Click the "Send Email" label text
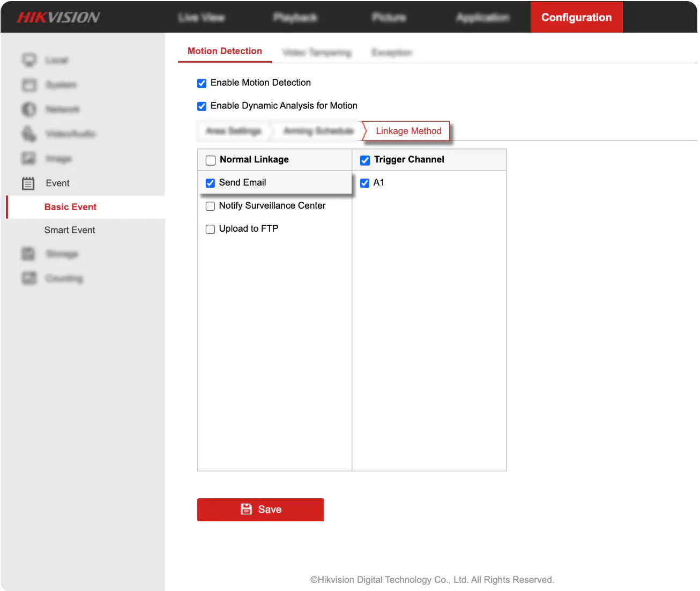This screenshot has height=591, width=700. pyautogui.click(x=242, y=182)
